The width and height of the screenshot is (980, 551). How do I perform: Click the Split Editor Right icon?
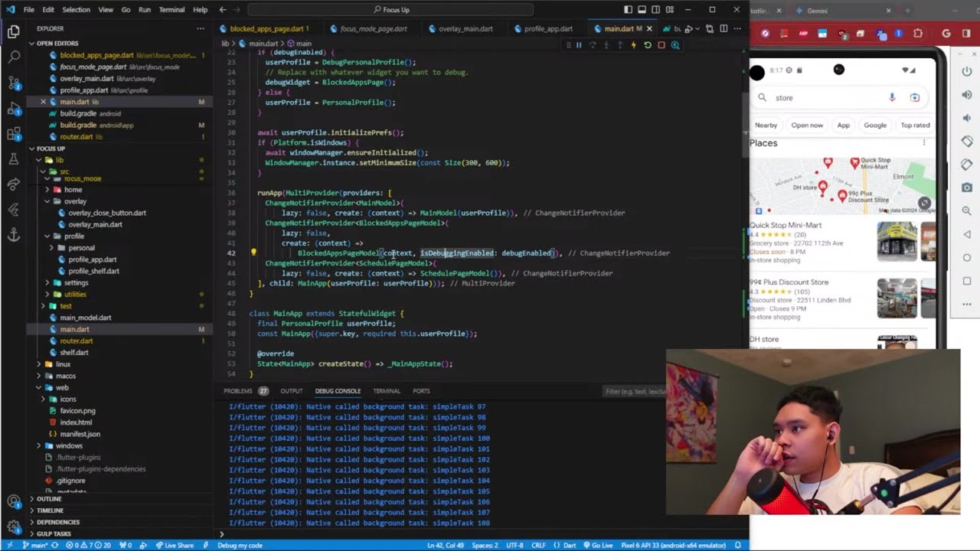[724, 29]
